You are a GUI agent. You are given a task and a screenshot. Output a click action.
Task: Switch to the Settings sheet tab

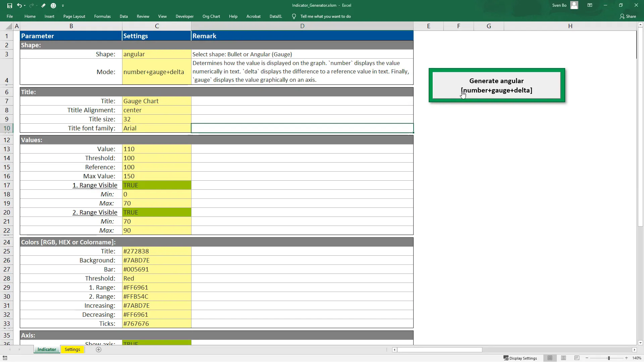[72, 349]
